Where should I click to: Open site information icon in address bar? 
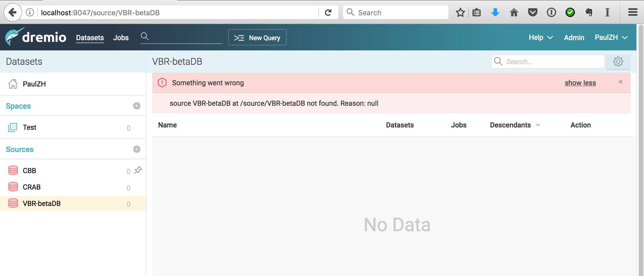tap(30, 12)
